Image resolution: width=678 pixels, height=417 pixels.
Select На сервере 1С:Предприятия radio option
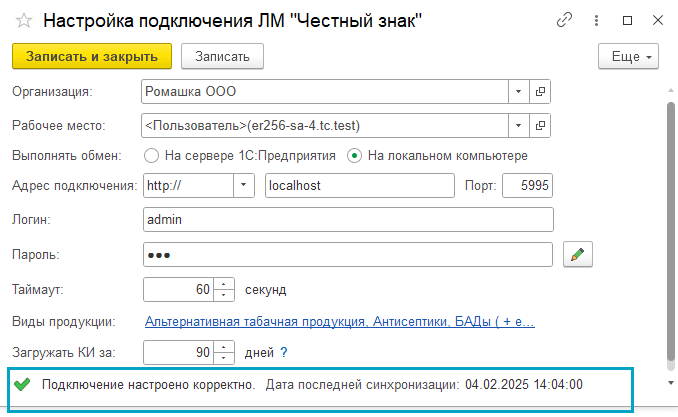point(152,156)
